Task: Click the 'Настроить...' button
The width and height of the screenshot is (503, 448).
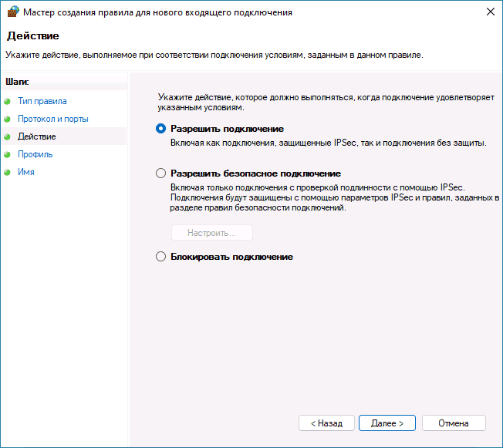Action: point(211,233)
